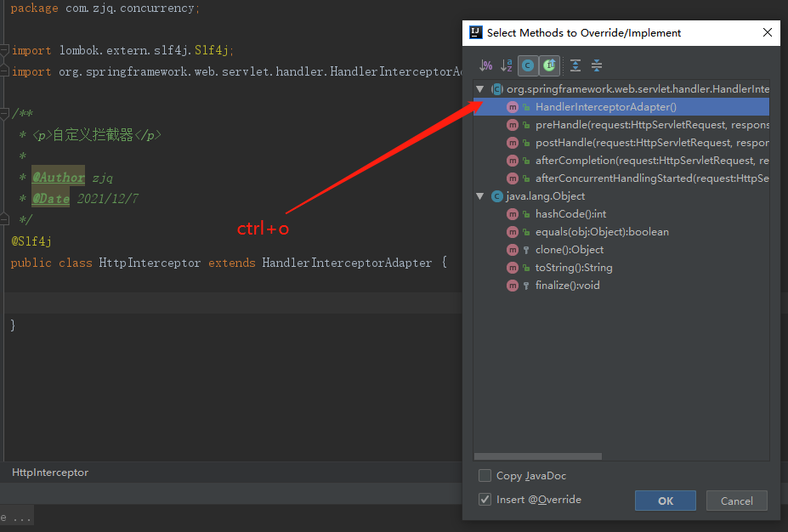Select the finalize():void method

point(621,286)
